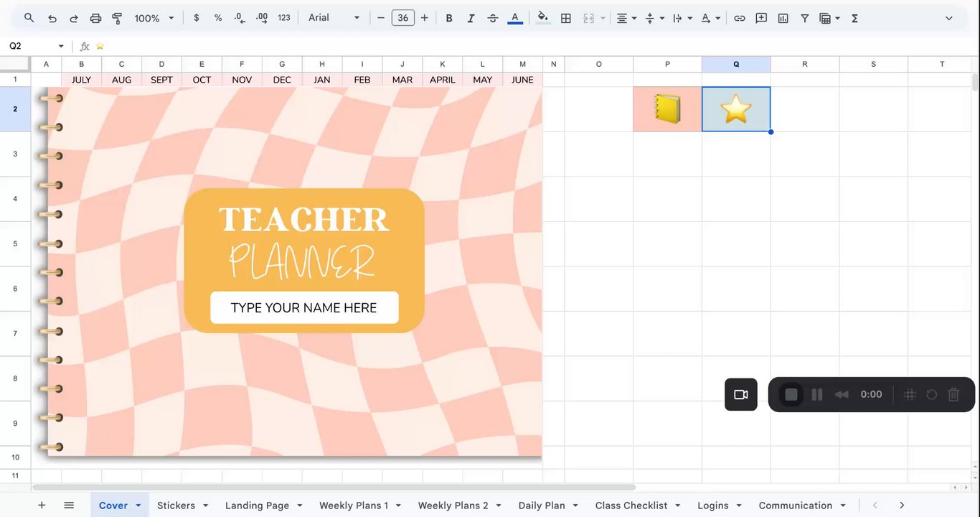This screenshot has height=517, width=980.
Task: Toggle bold formatting
Action: coord(449,18)
